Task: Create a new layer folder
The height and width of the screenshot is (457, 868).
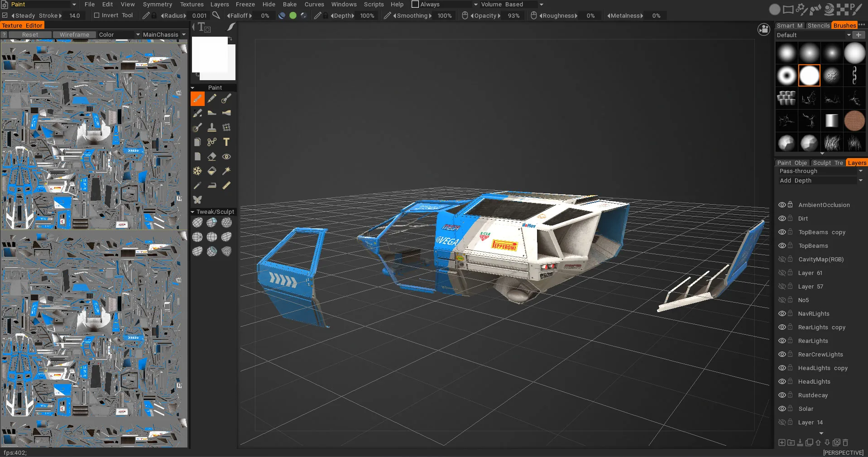Action: pos(791,443)
